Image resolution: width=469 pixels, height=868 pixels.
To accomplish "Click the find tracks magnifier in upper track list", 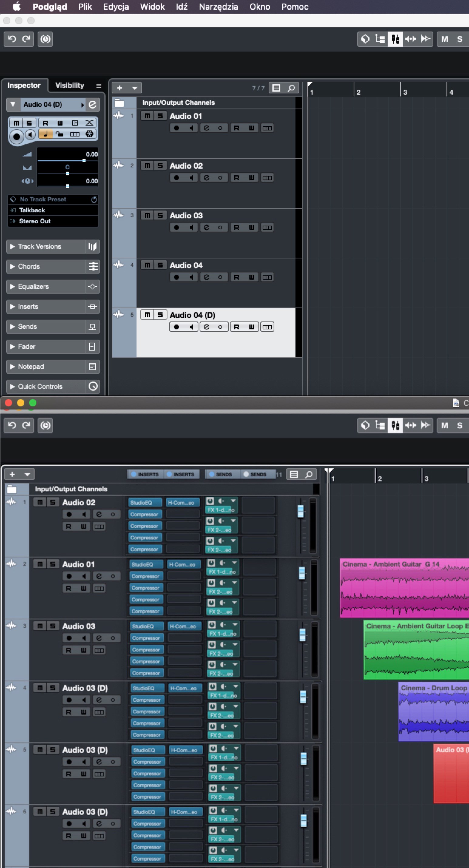I will (292, 88).
